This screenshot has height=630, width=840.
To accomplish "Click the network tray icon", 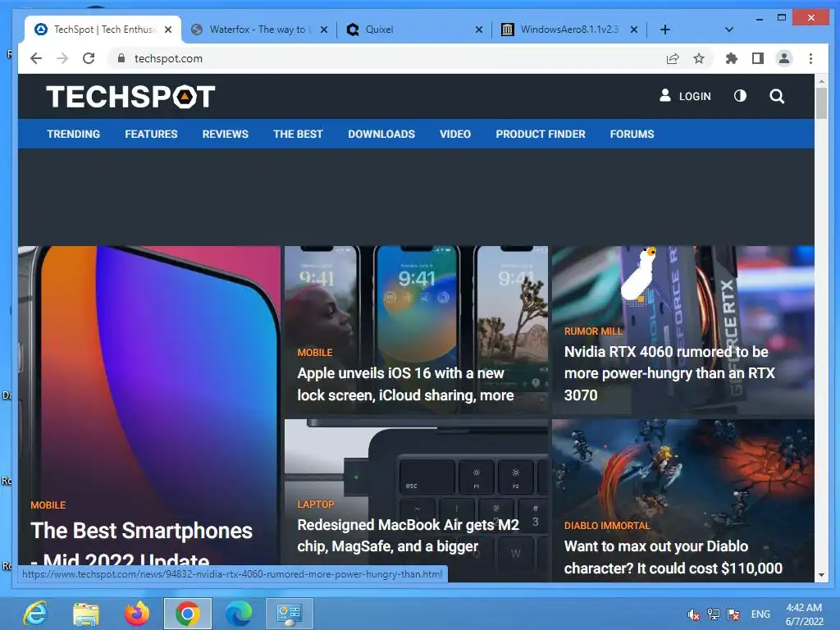I will [x=714, y=614].
